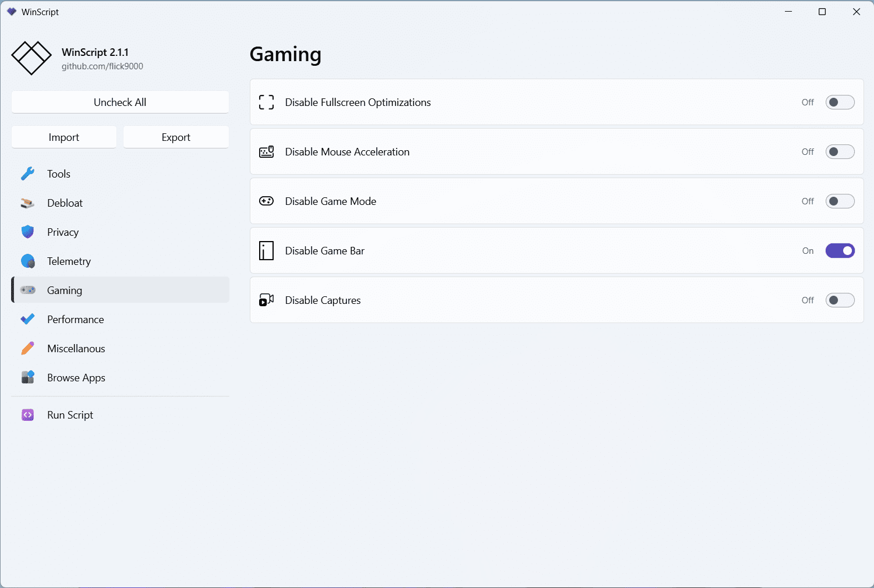874x588 pixels.
Task: Turn on Disable Mouse Acceleration switch
Action: point(840,152)
